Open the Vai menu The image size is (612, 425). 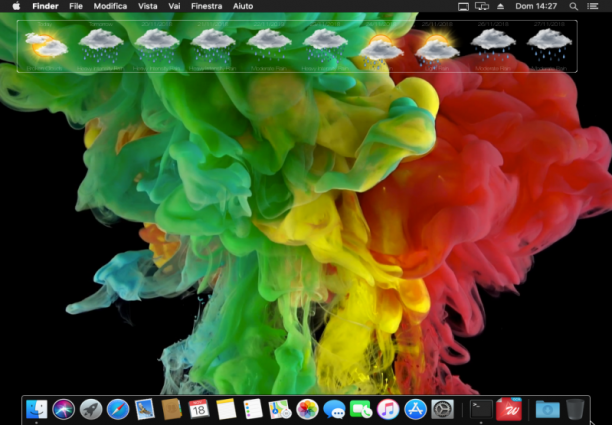[x=174, y=6]
